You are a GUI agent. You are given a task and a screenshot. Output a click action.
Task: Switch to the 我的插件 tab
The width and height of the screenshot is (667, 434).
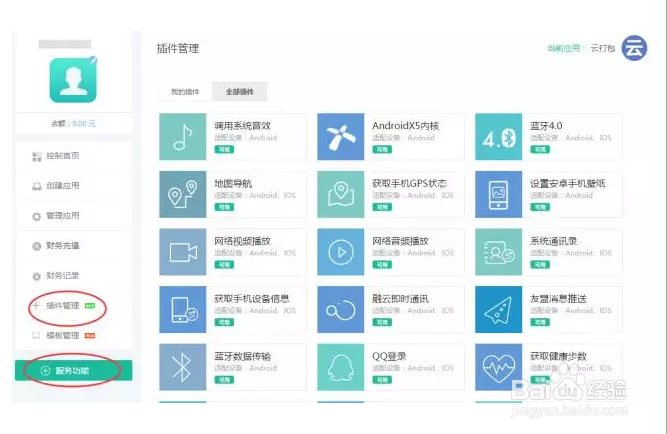[x=185, y=91]
